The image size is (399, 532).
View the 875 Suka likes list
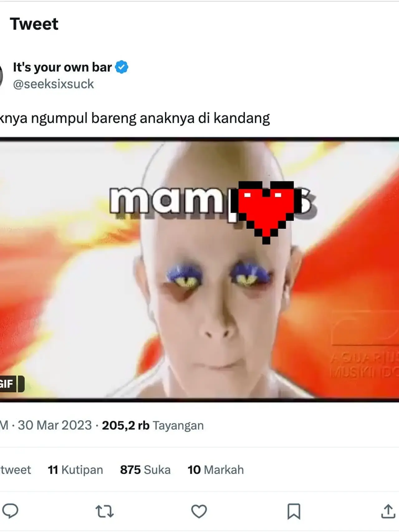145,470
